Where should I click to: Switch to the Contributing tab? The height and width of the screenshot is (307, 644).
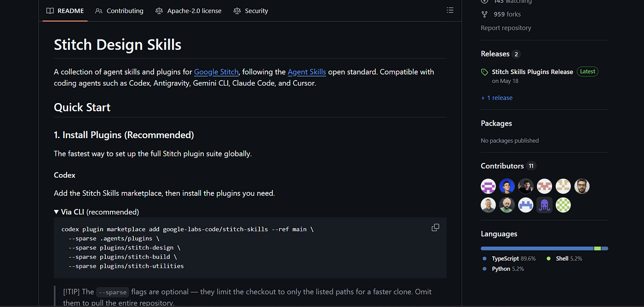point(119,11)
